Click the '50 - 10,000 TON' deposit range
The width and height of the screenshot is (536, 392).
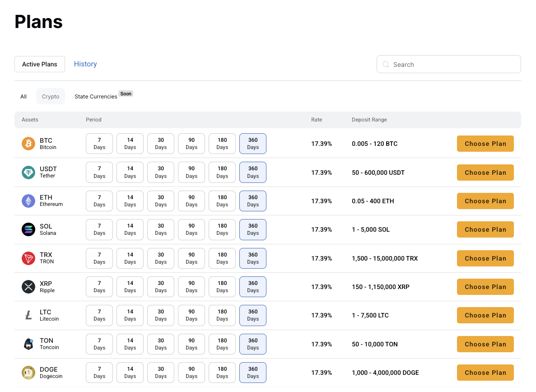pos(375,344)
